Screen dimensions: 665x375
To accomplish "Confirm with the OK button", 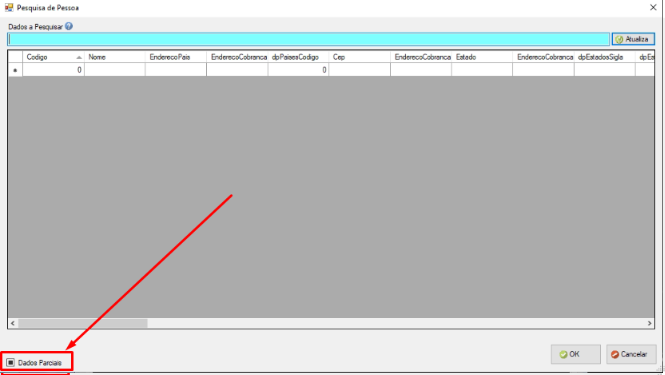I will [576, 354].
